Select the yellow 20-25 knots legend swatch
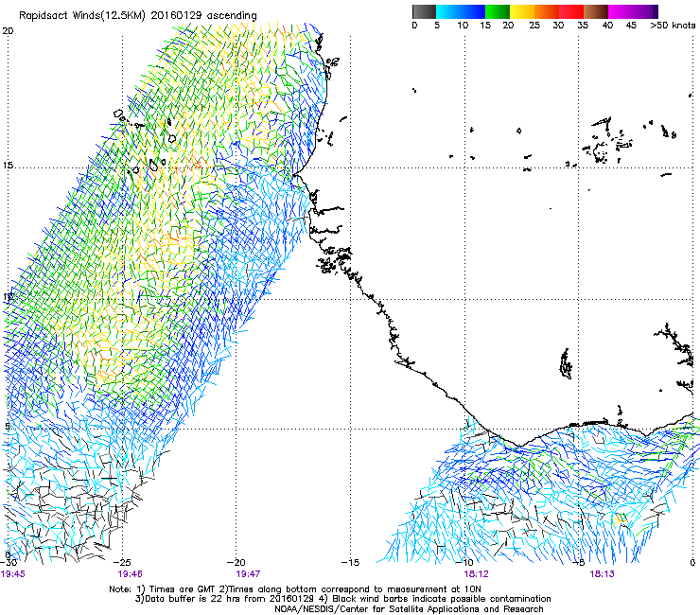 click(522, 11)
